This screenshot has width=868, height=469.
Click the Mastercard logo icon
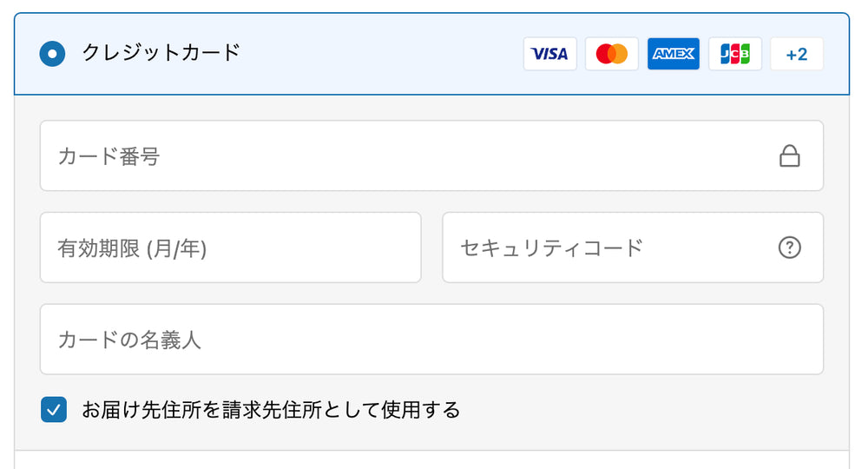click(612, 54)
